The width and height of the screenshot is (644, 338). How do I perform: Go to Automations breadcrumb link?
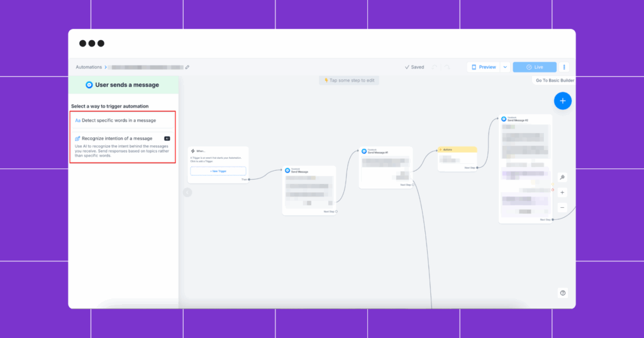(x=89, y=67)
